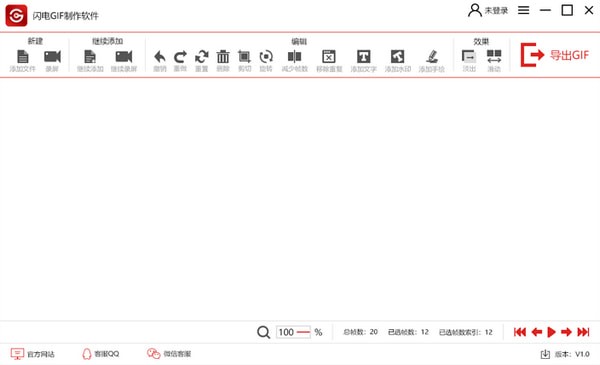Open the 添加手绘 freehand drawing tool

(432, 57)
